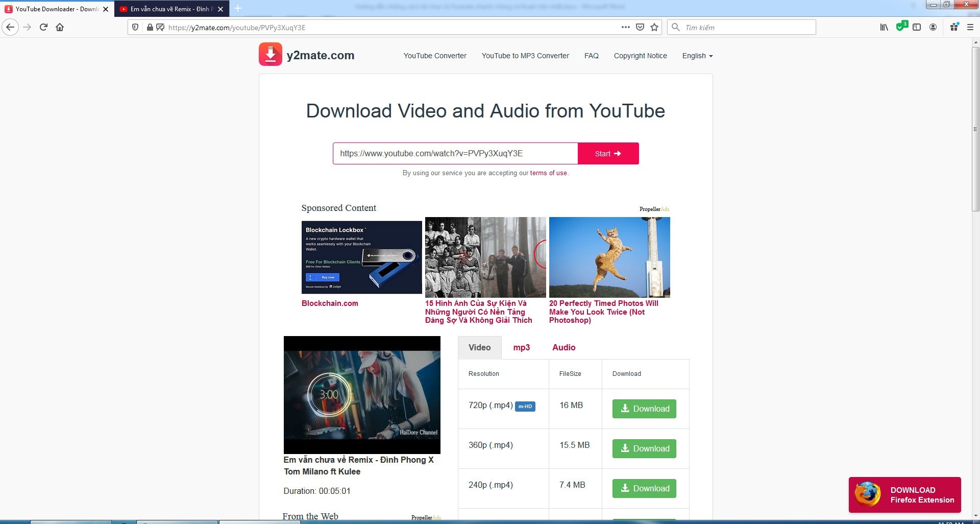Open the 15 Hình Ảnh sponsored thumbnail
The height and width of the screenshot is (524, 980).
point(485,257)
